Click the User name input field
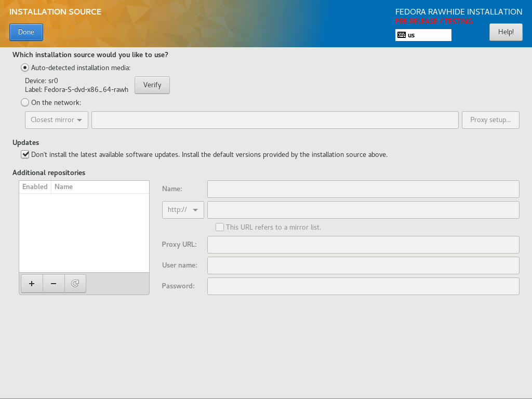532x399 pixels. click(363, 265)
